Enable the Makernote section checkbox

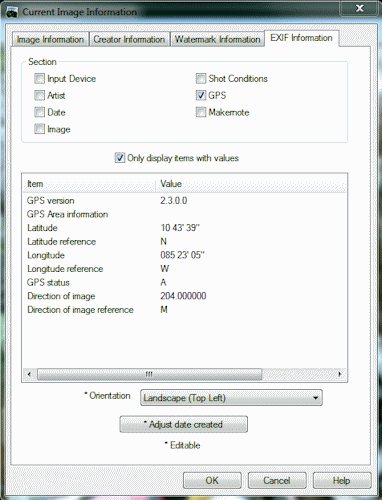201,112
